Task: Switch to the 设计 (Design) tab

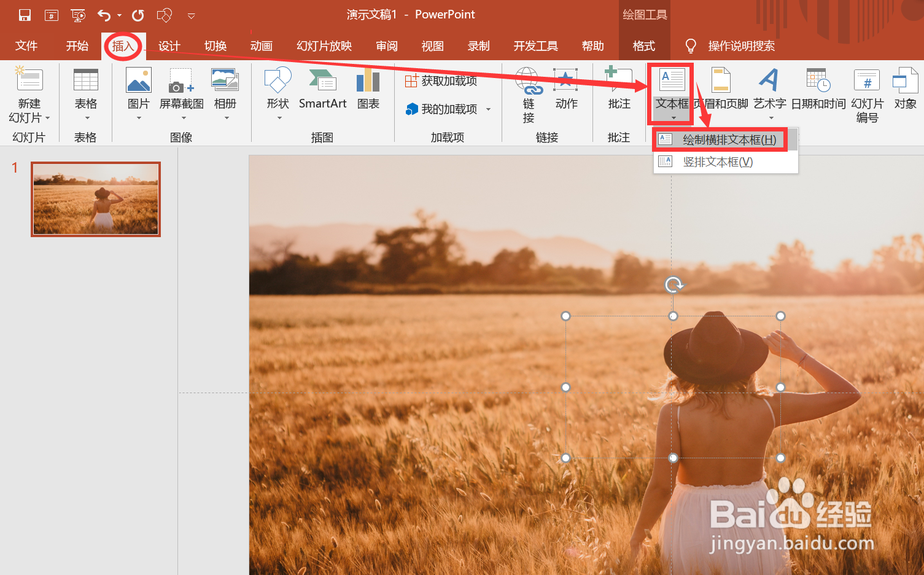Action: pos(169,46)
